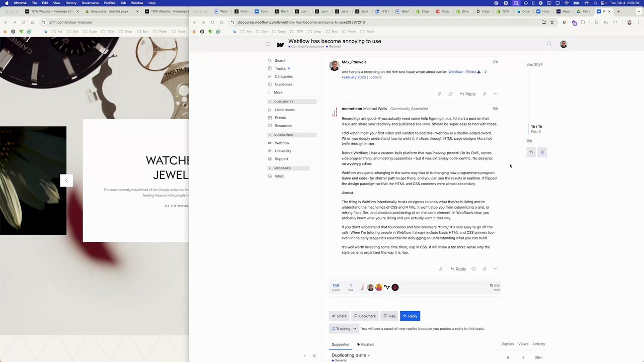Switch to the Related tab
Screen dimensions: 644x362
point(365,344)
